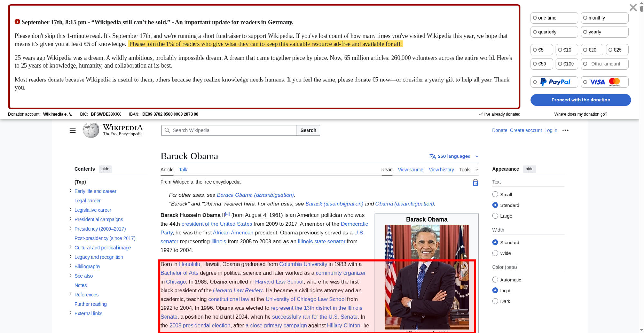Select yearly donation frequency
The height and width of the screenshot is (333, 644).
604,32
